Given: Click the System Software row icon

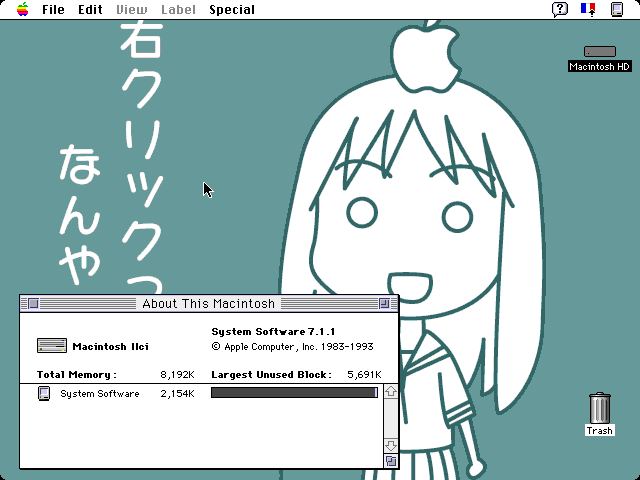Looking at the screenshot, I should click(x=44, y=393).
